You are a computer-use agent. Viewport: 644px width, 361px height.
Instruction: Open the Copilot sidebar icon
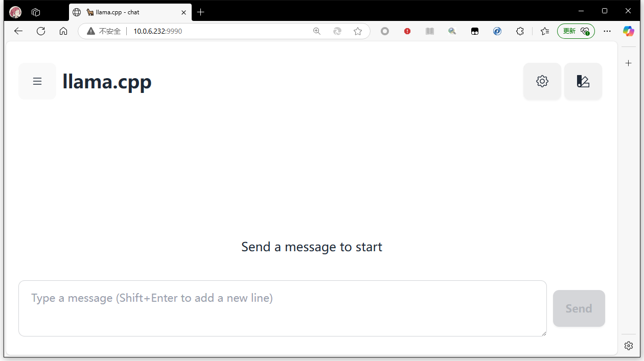[629, 31]
